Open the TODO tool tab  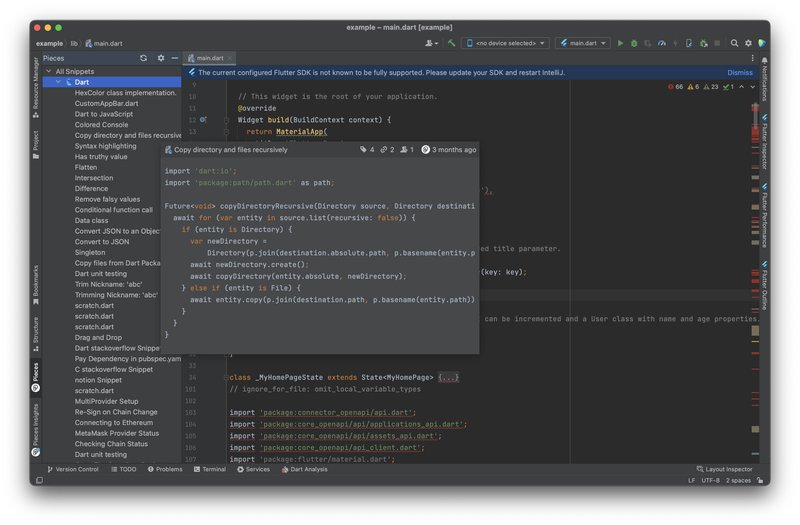(x=123, y=469)
